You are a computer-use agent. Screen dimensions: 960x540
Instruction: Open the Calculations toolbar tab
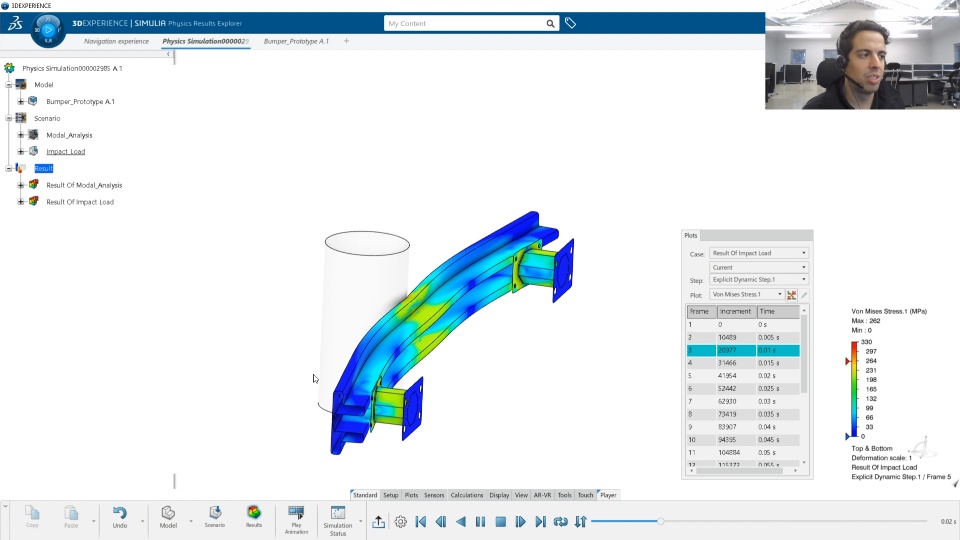click(467, 495)
